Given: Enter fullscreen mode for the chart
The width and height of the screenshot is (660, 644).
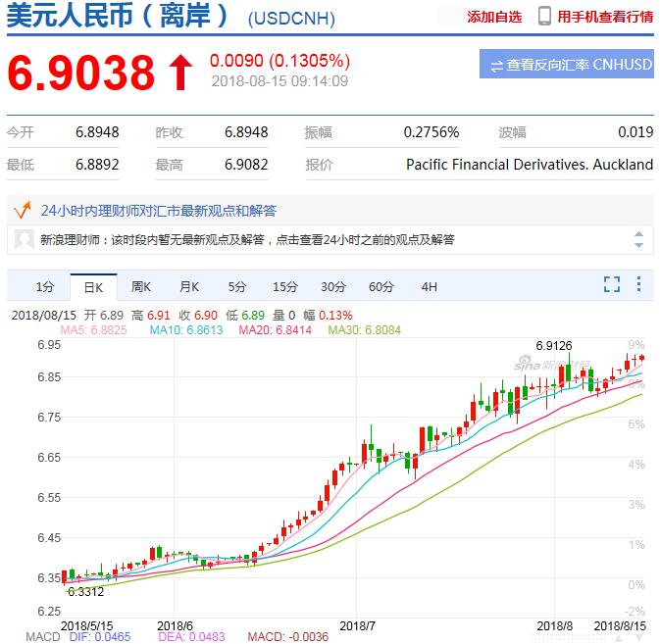Looking at the screenshot, I should pos(612,285).
